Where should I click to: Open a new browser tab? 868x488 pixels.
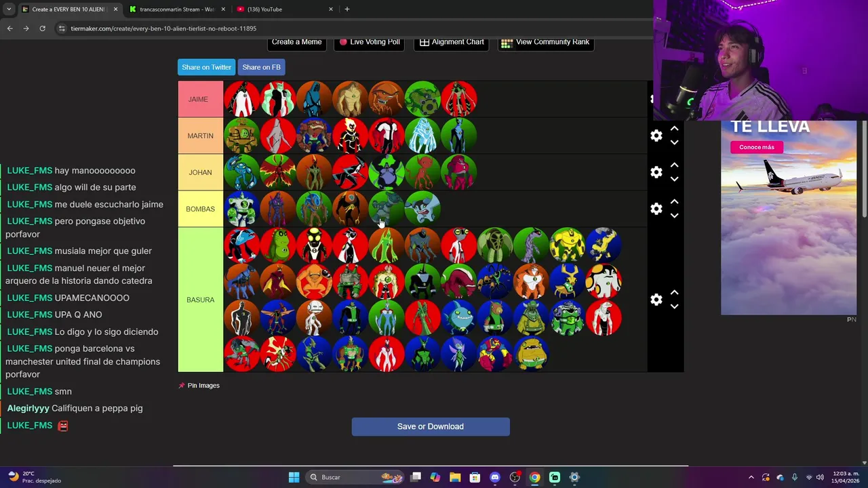tap(347, 9)
